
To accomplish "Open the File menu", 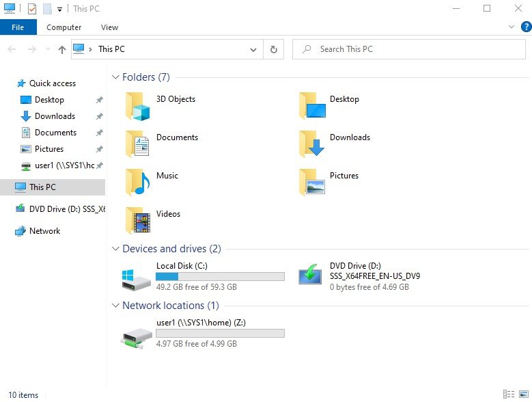I will tap(18, 27).
